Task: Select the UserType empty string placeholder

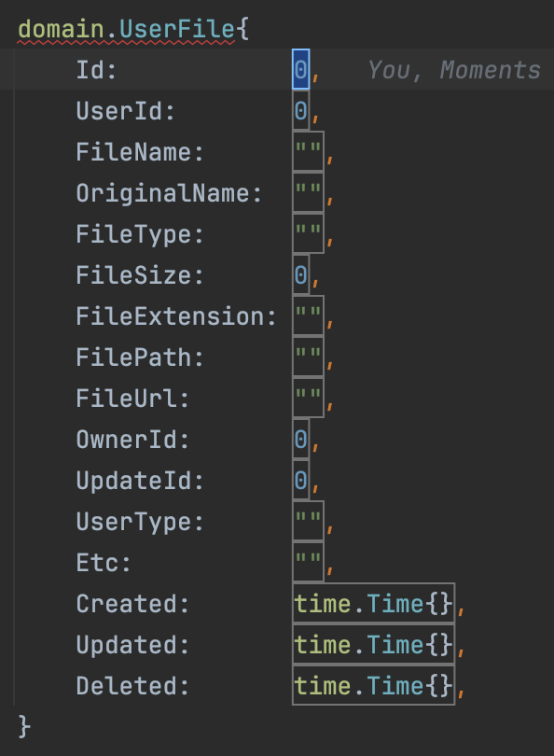Action: [x=309, y=521]
